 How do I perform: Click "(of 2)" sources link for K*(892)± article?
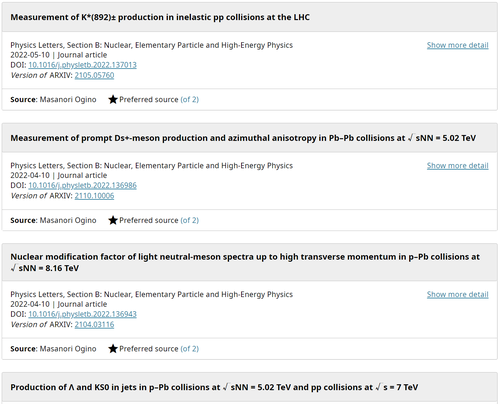click(x=190, y=99)
